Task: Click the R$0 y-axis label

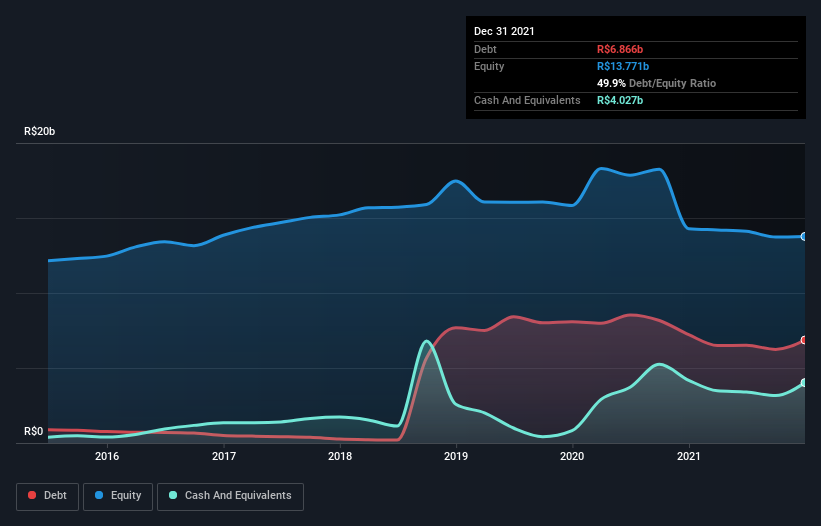Action: (34, 431)
